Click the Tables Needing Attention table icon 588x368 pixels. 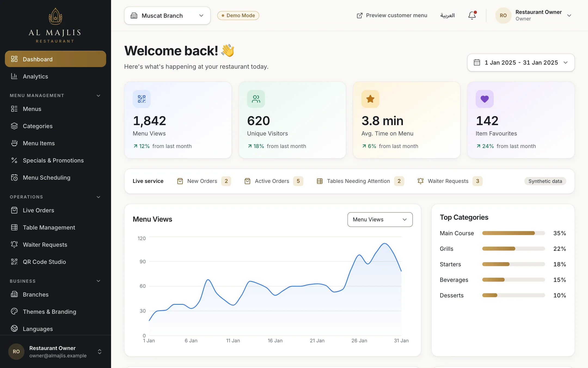(320, 181)
